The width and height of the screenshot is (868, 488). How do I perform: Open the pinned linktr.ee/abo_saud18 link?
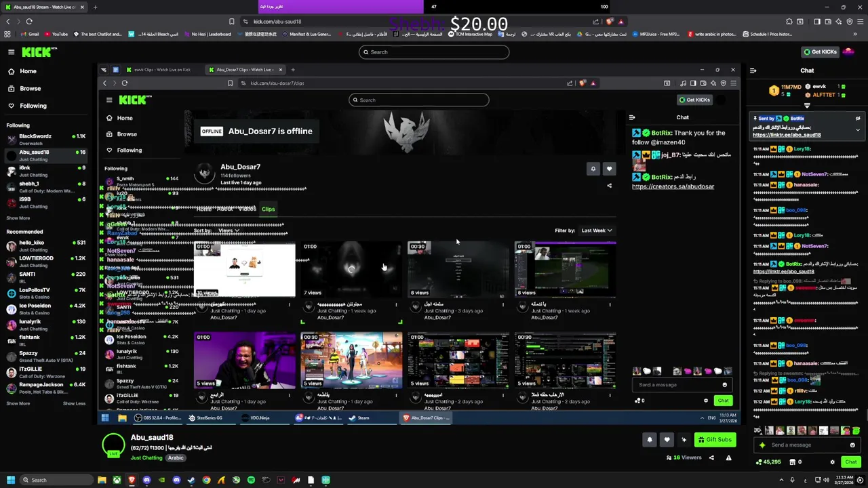click(787, 135)
